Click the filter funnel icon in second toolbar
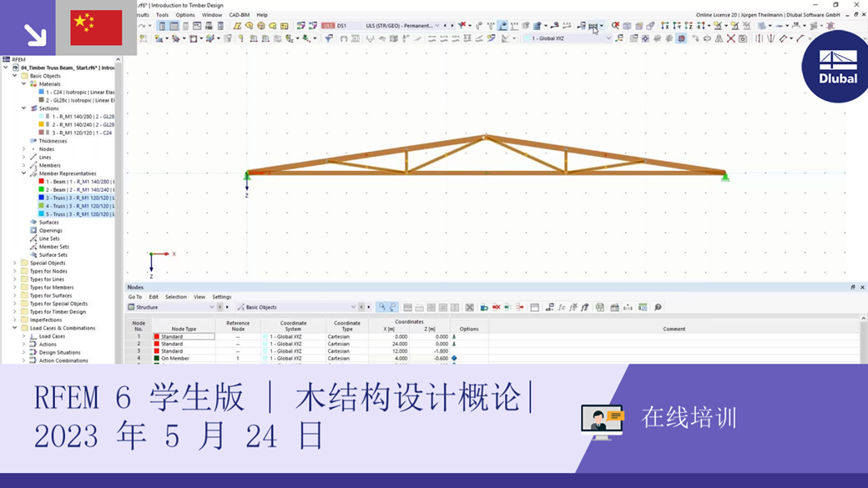Image resolution: width=868 pixels, height=488 pixels. click(329, 38)
